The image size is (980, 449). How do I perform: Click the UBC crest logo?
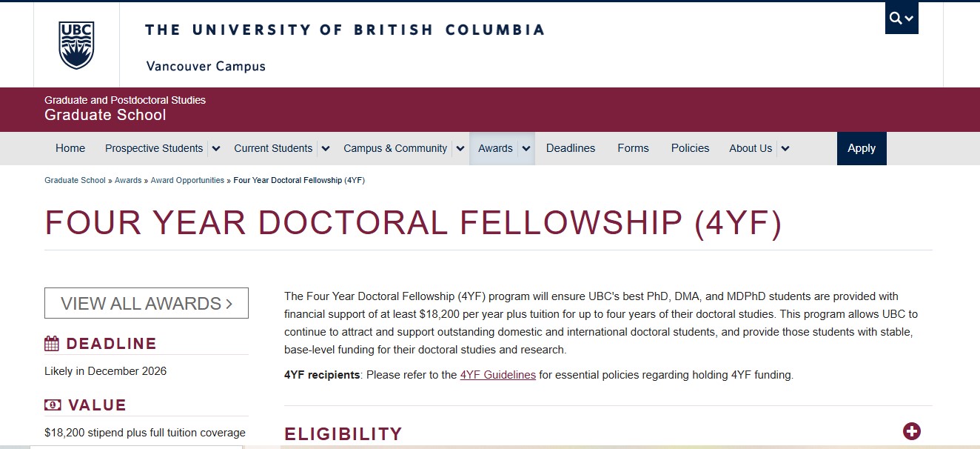click(76, 45)
